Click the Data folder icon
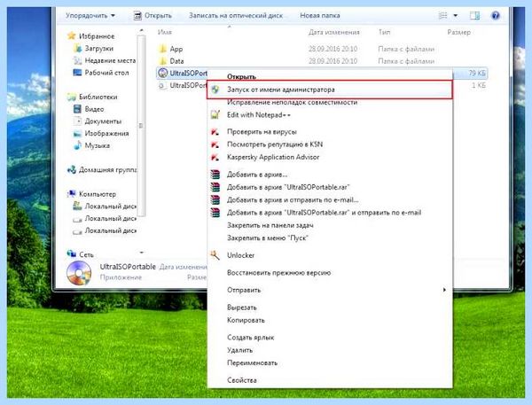Image resolution: width=532 pixels, height=405 pixels. pos(162,61)
